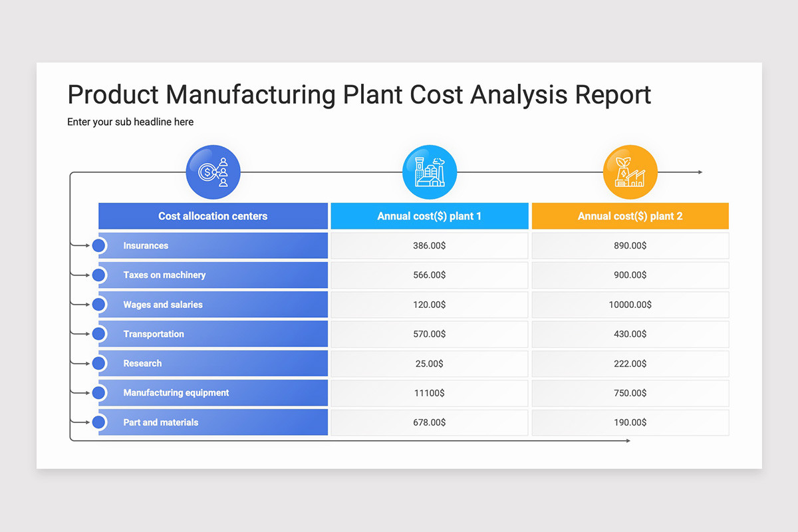798x532 pixels.
Task: Toggle the bullet circle beside Insurances
Action: click(99, 245)
